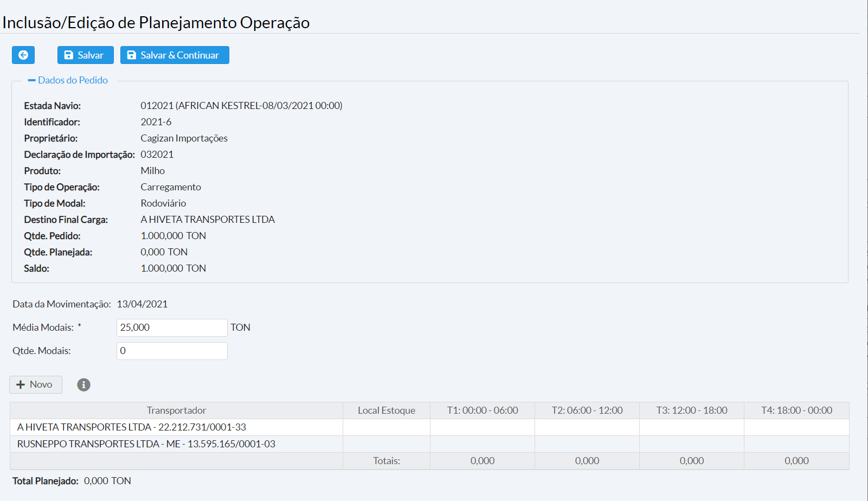This screenshot has height=501, width=868.
Task: Click Salvar & Continuar
Action: [175, 55]
